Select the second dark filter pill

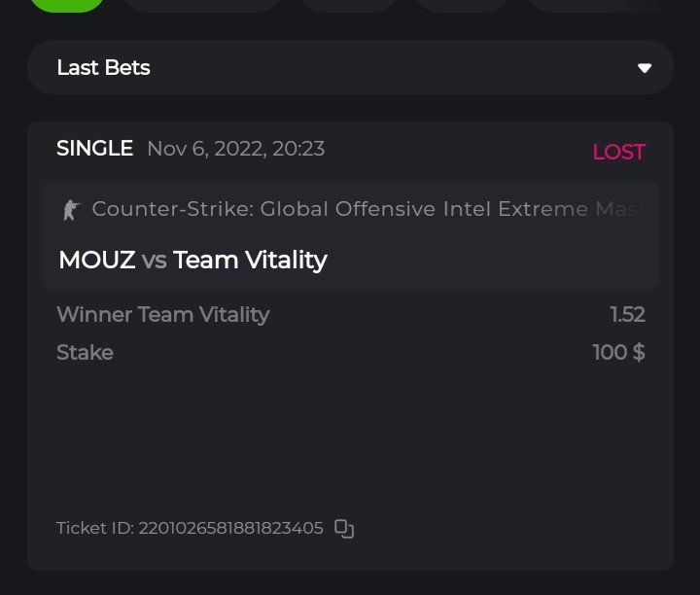click(x=202, y=5)
